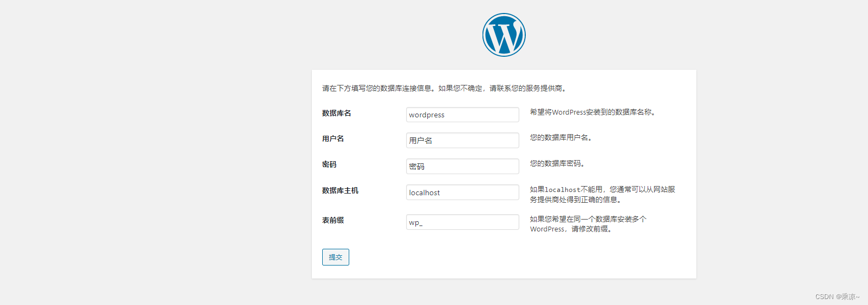
Task: Click the multiple WordPress prefix hint text
Action: pos(588,224)
